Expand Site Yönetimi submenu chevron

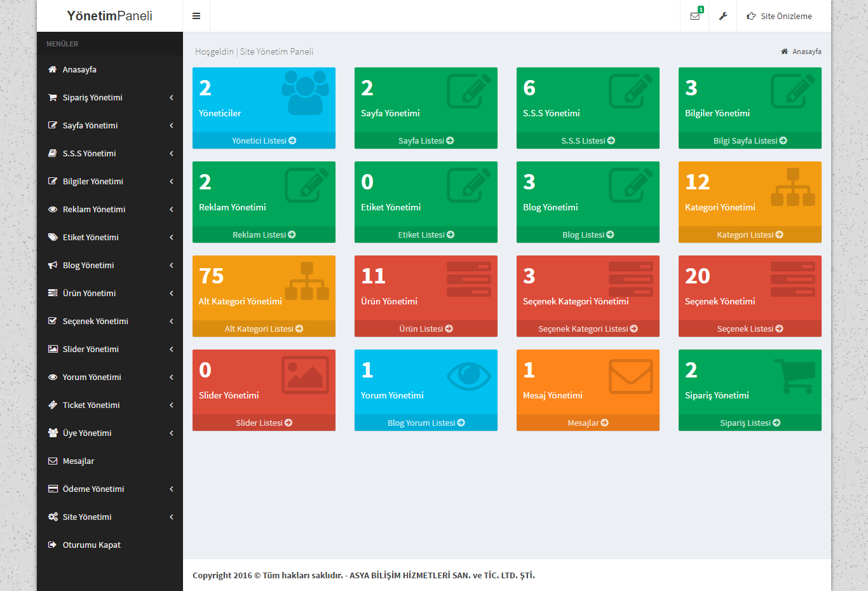(x=171, y=517)
